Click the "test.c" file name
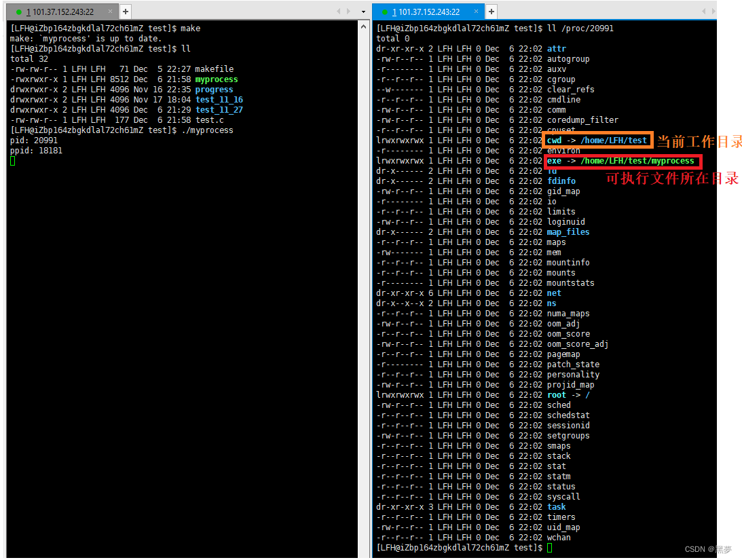Viewport: 742px width, 560px height. [x=210, y=120]
